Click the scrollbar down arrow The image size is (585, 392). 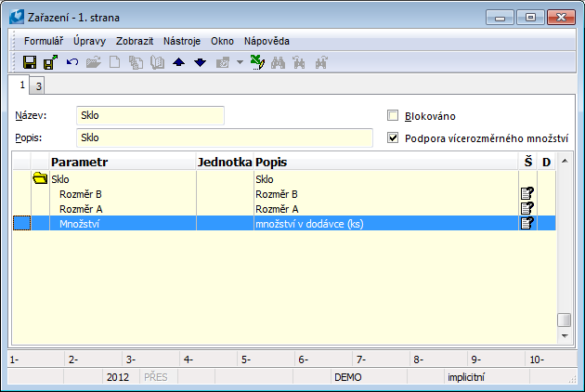click(565, 336)
